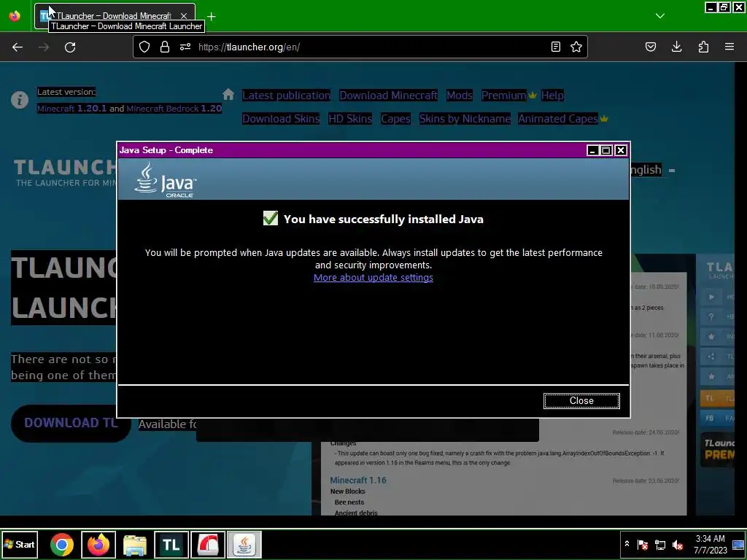Click the Show Desktop button
Image resolution: width=747 pixels, height=560 pixels.
[738, 544]
